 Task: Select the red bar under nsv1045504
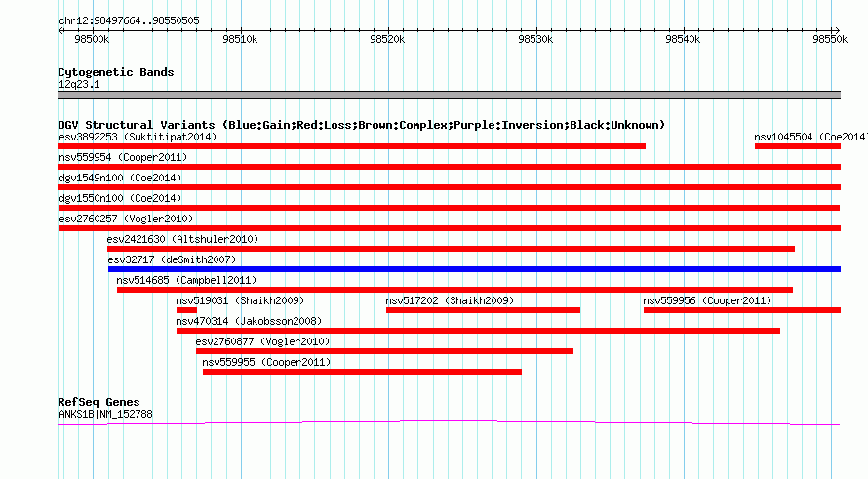(798, 146)
